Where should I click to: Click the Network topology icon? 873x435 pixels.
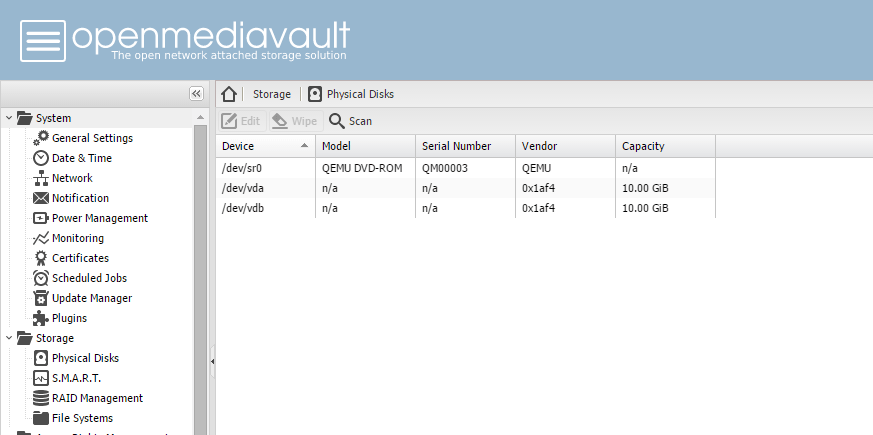pyautogui.click(x=41, y=178)
